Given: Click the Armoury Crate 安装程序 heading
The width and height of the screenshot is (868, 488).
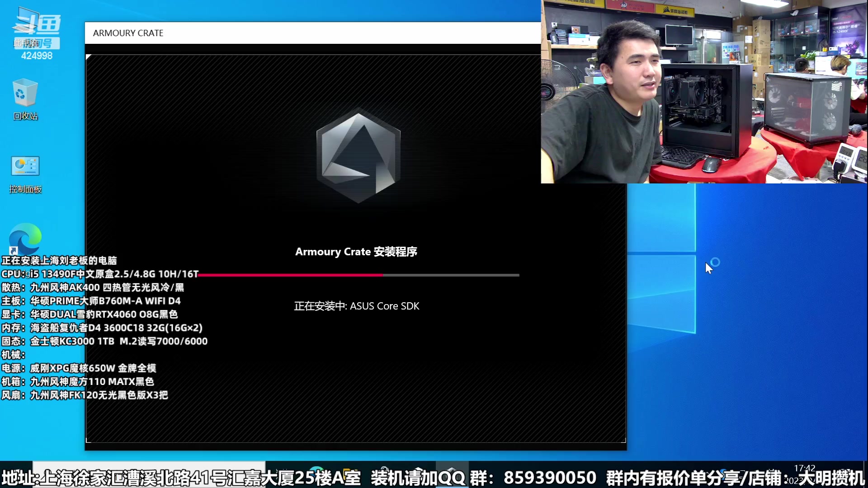Looking at the screenshot, I should tap(357, 252).
